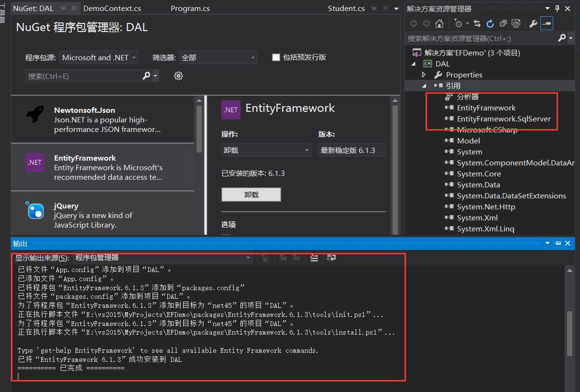This screenshot has width=580, height=392.
Task: Click the EntityFramework .NET icon in package list
Action: (x=35, y=163)
